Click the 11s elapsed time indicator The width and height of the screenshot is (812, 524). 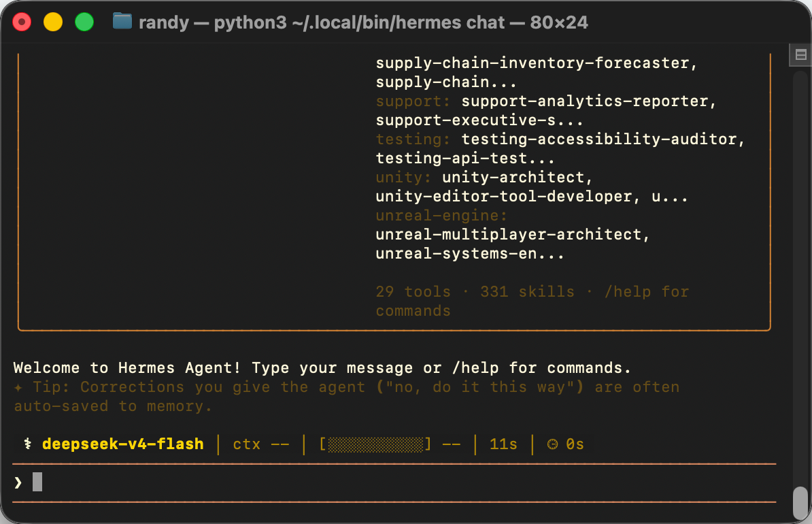(x=503, y=444)
